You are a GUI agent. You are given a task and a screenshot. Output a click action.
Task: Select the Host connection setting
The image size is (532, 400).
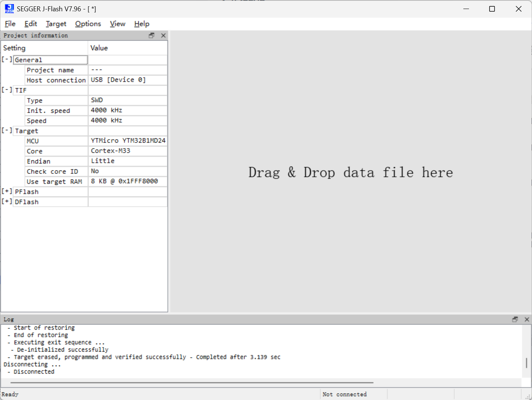click(x=56, y=80)
